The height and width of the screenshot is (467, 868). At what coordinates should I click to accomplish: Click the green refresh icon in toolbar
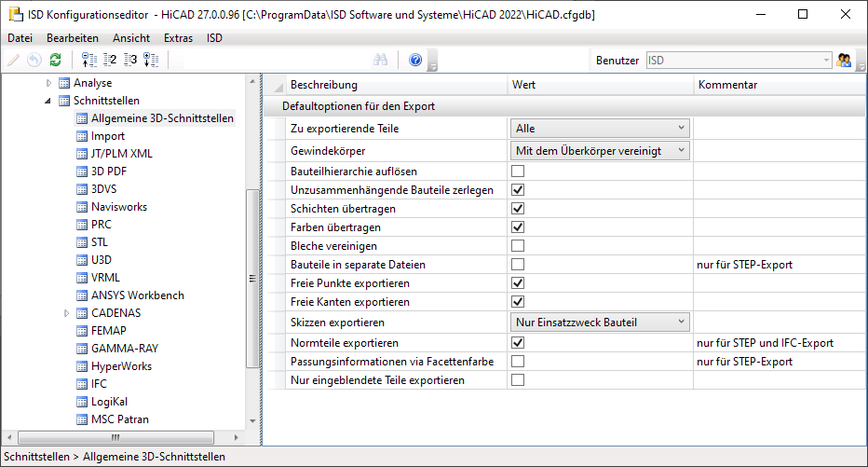pyautogui.click(x=55, y=60)
